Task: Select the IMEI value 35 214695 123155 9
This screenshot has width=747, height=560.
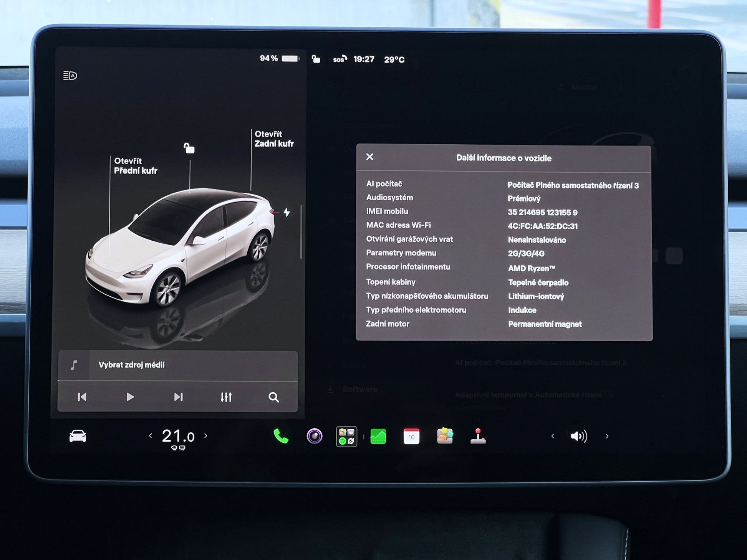Action: click(x=542, y=212)
